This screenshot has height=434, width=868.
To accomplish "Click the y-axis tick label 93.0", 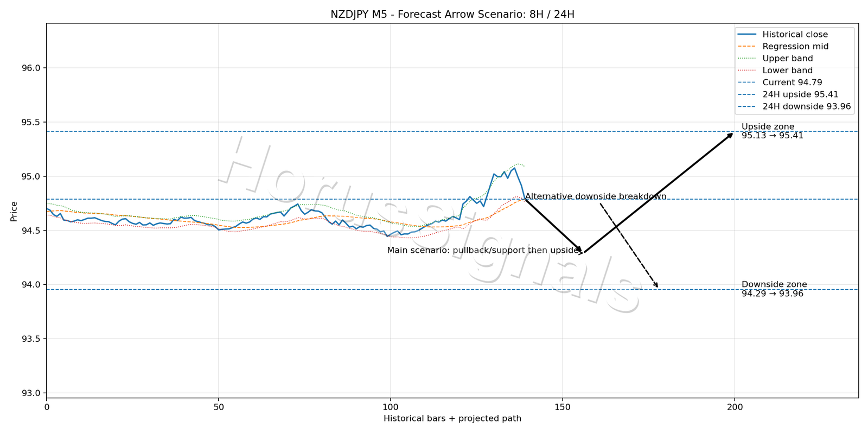I will [31, 393].
